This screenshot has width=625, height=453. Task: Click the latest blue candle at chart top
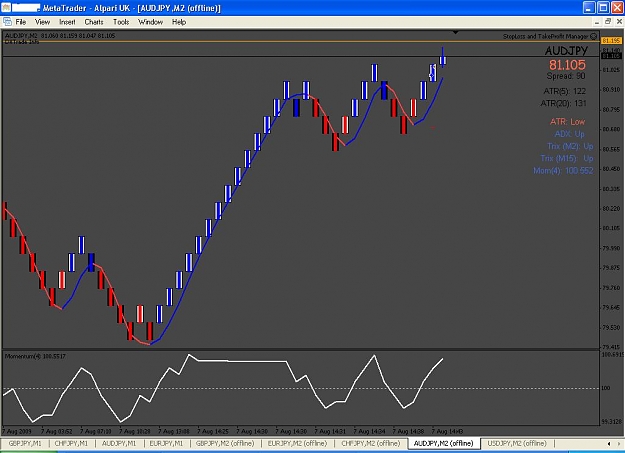tap(442, 57)
